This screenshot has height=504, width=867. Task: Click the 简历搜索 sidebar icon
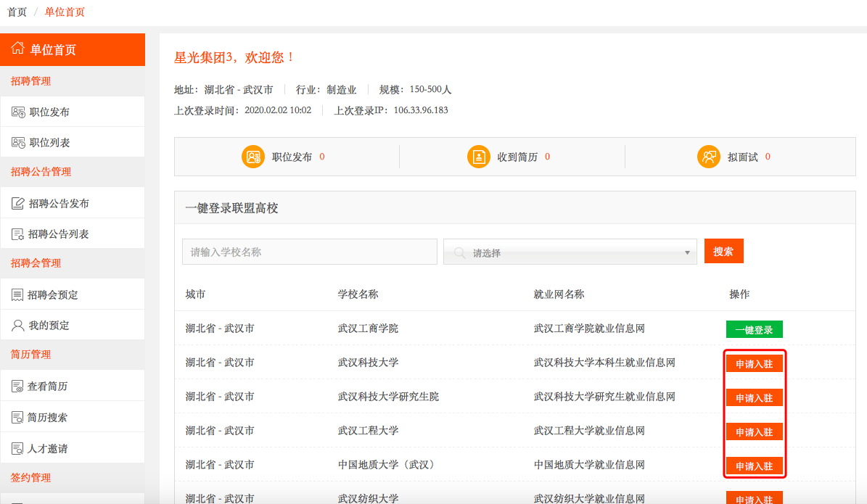tap(18, 417)
